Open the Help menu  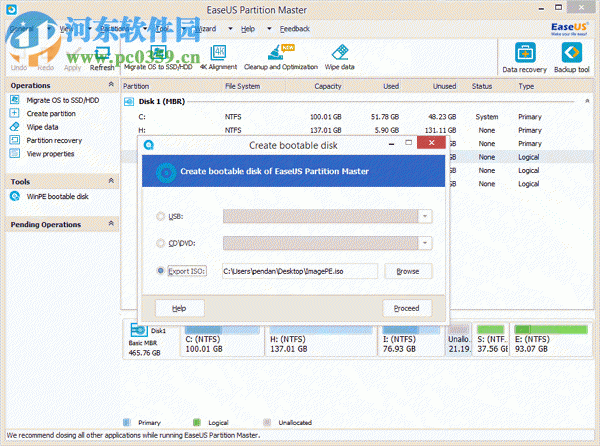coord(248,29)
